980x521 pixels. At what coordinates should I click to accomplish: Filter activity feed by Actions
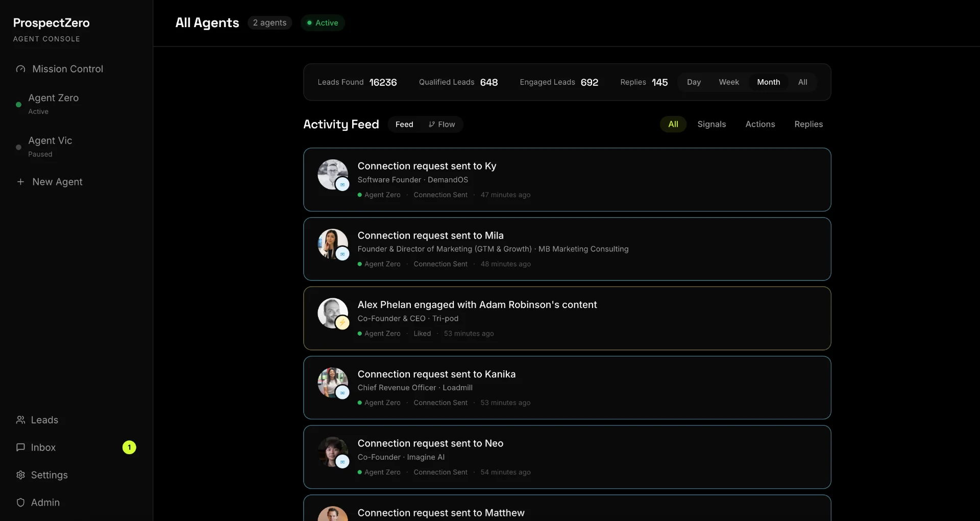pos(760,124)
